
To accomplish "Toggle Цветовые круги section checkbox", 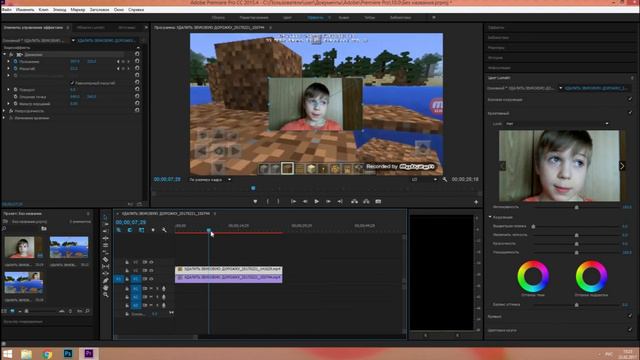I will (x=630, y=329).
